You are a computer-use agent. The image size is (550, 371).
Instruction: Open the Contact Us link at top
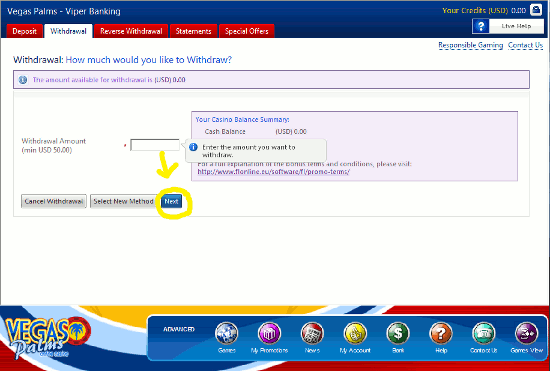525,45
